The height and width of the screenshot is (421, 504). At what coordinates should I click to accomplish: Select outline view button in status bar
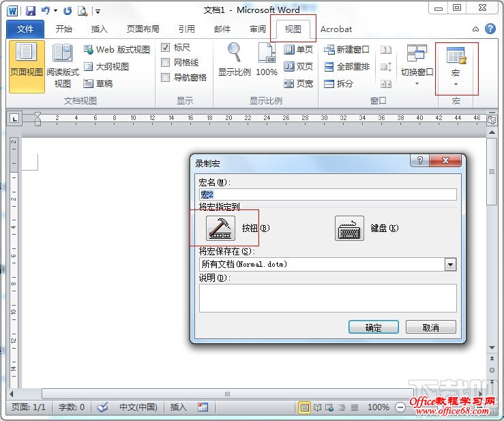coord(342,407)
